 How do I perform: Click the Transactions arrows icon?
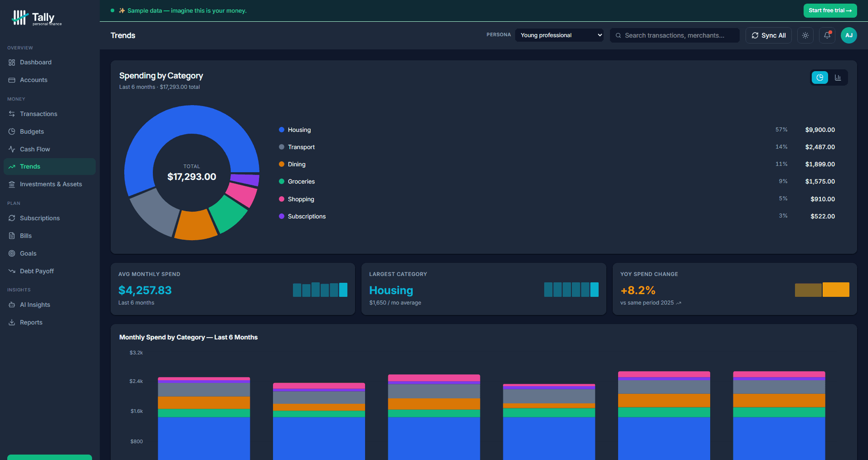click(x=12, y=114)
